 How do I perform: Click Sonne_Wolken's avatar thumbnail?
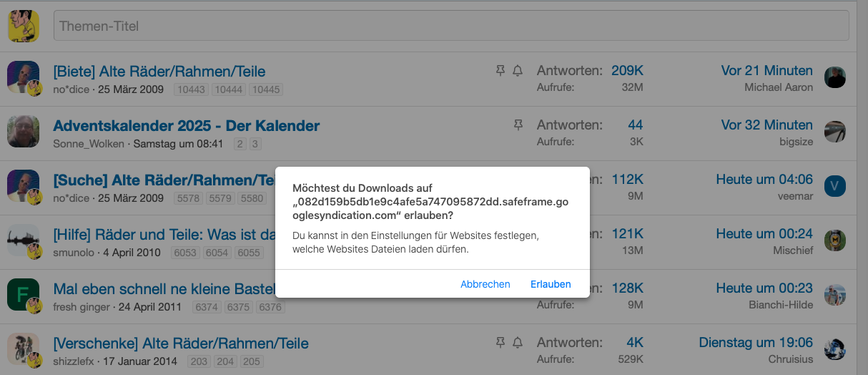(x=23, y=132)
